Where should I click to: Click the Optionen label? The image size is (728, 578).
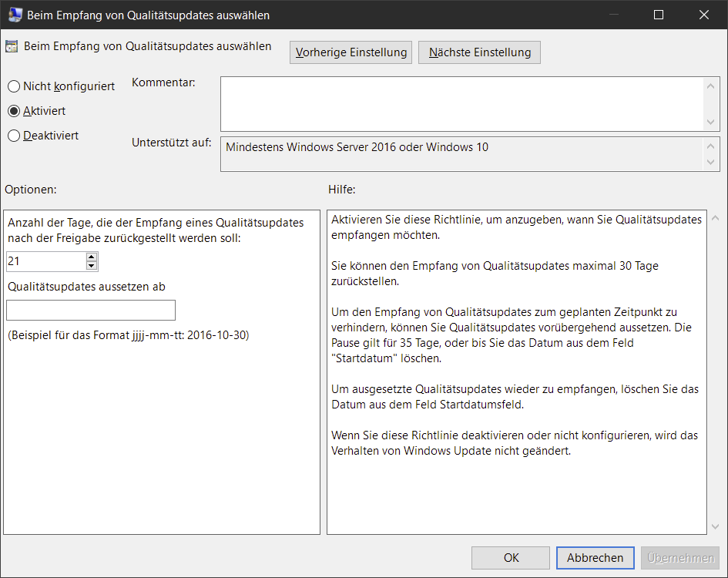(31, 190)
